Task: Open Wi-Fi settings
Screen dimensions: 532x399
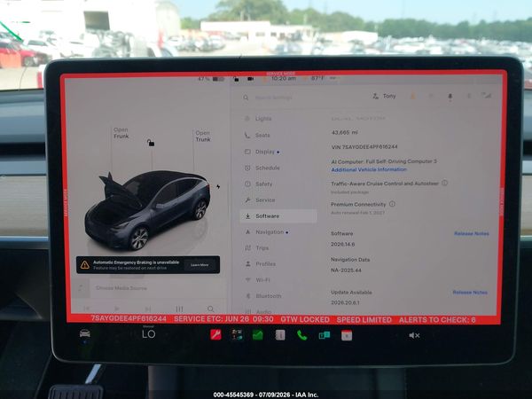Action: 258,280
